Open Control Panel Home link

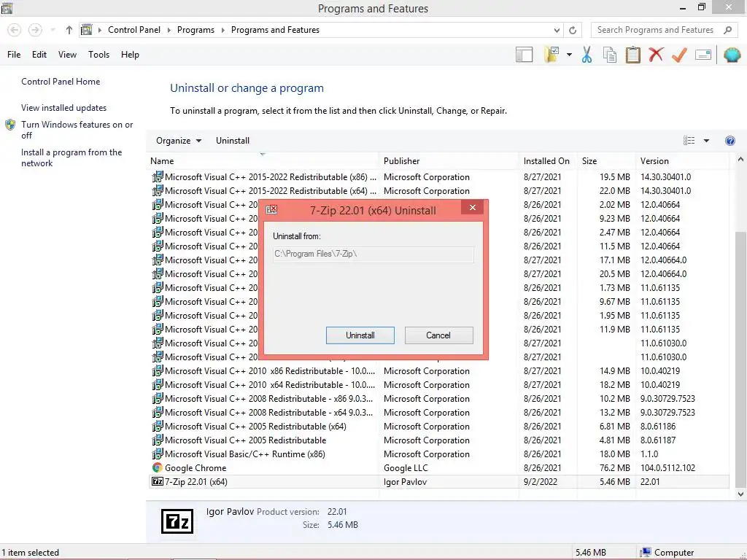[x=61, y=82]
